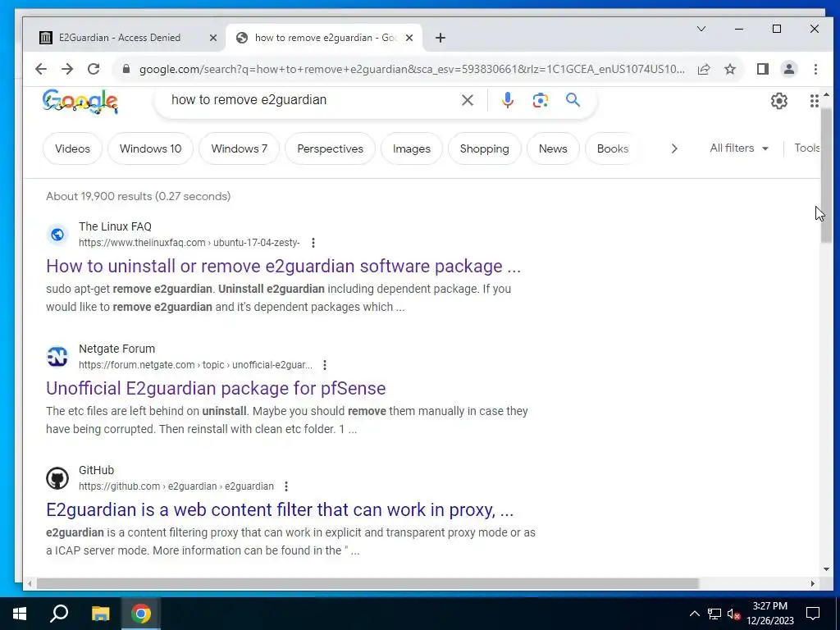Open Unofficial E2guardian package for pfSense link
Screen dimensions: 840x630
(216, 388)
